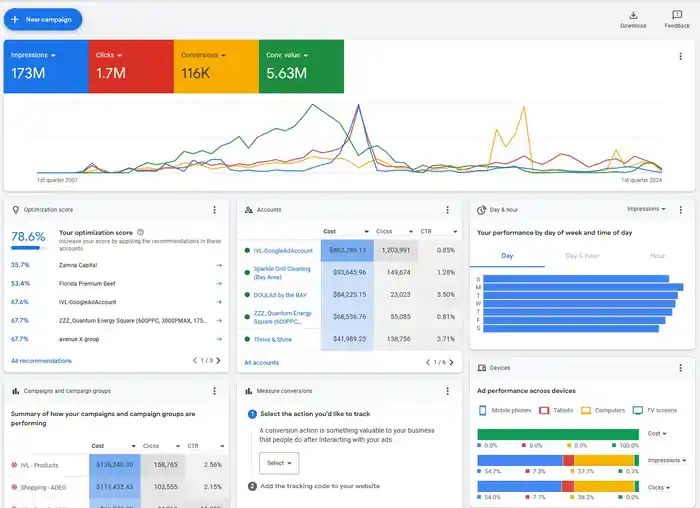Open avenue X group recommendation arrow
The height and width of the screenshot is (508, 700).
click(219, 339)
